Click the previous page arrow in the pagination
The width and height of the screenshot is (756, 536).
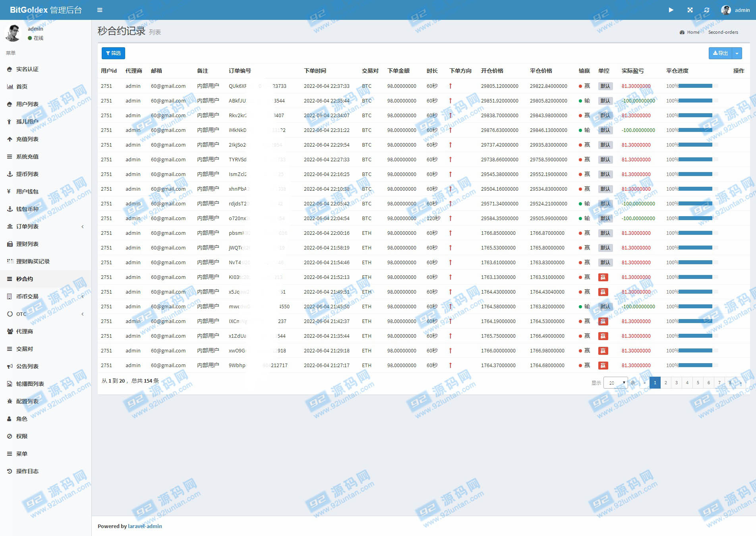(x=644, y=383)
